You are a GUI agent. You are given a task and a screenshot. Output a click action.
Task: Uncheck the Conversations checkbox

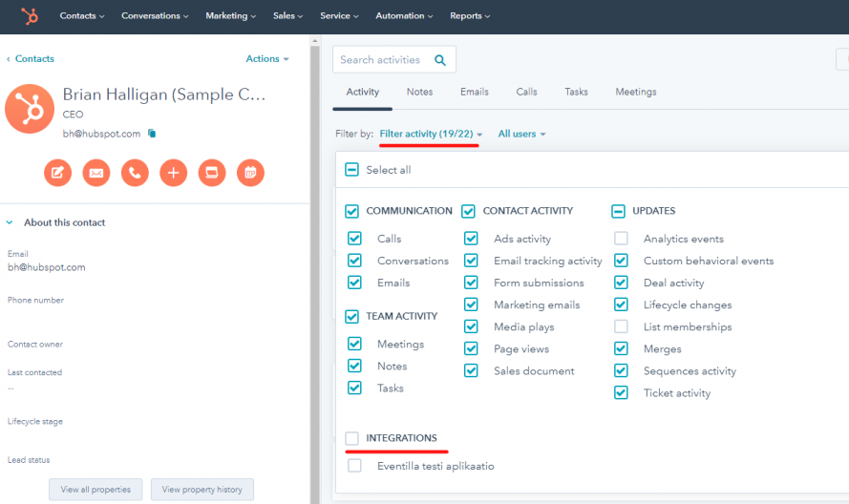tap(354, 261)
